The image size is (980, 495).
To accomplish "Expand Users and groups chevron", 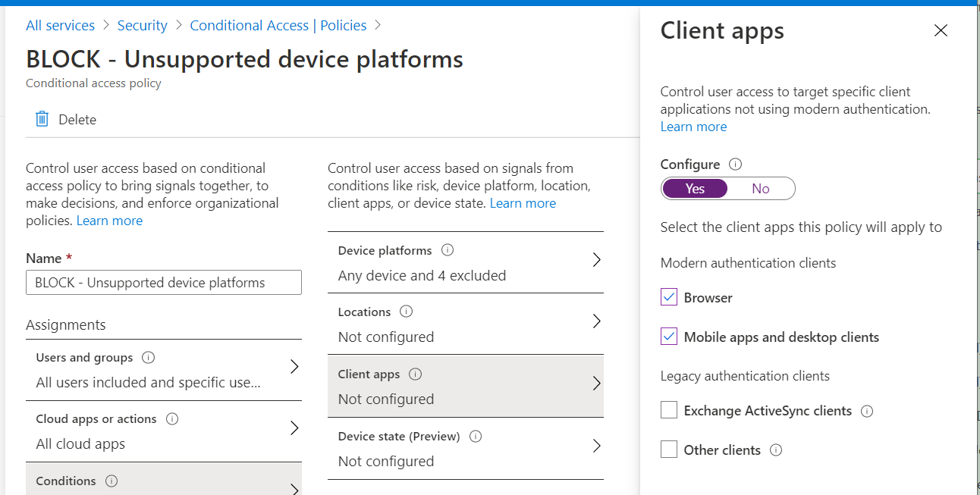I will 294,367.
